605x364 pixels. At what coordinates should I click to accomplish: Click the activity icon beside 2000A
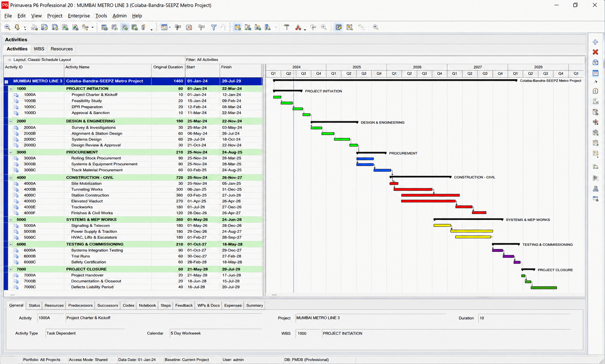(x=16, y=128)
